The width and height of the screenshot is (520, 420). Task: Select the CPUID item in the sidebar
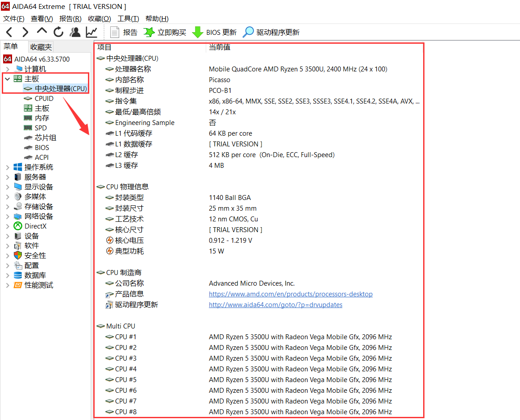click(x=43, y=98)
